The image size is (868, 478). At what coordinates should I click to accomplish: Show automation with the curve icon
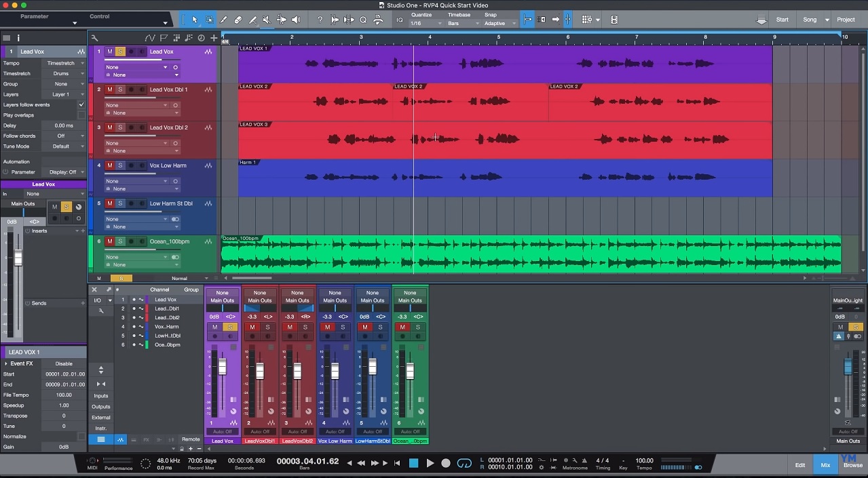pyautogui.click(x=150, y=38)
